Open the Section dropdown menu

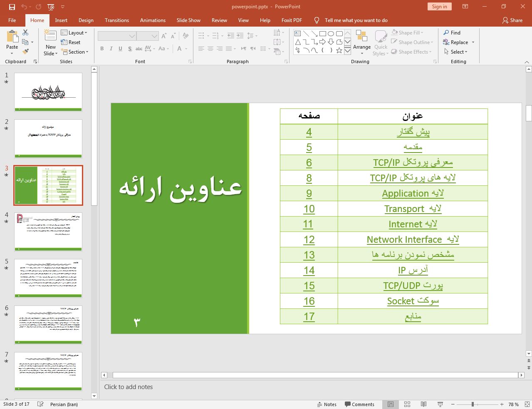point(75,52)
